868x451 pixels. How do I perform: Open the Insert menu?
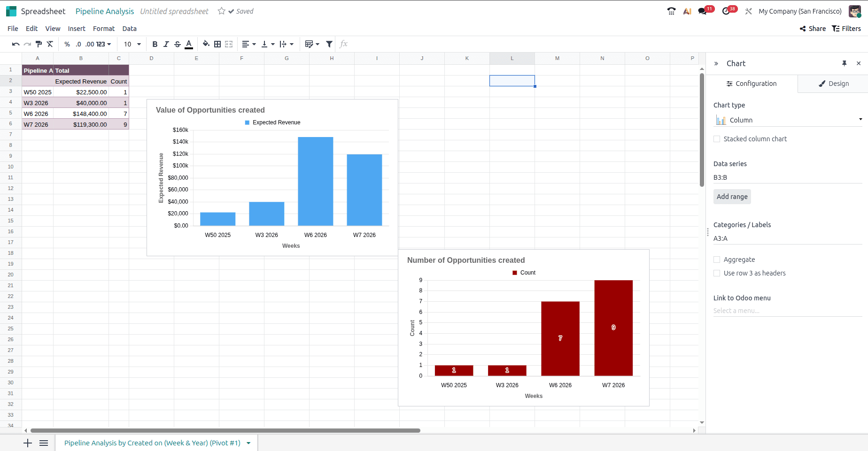pos(77,29)
